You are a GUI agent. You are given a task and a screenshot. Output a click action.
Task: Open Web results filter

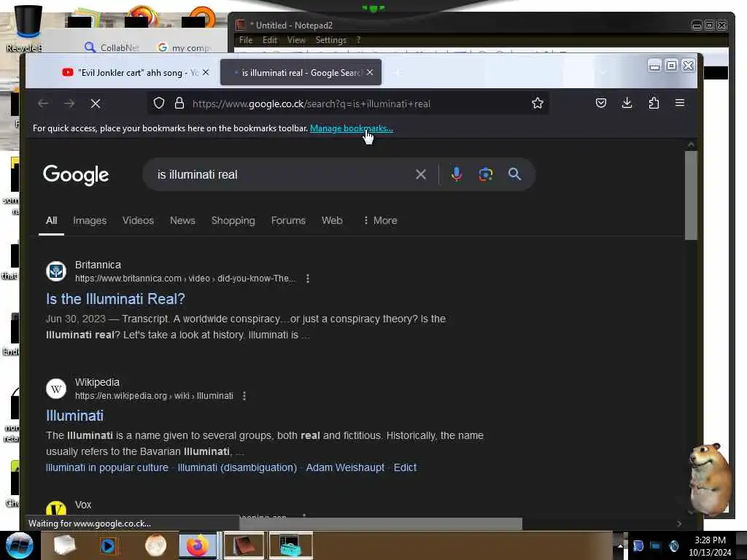pyautogui.click(x=332, y=220)
